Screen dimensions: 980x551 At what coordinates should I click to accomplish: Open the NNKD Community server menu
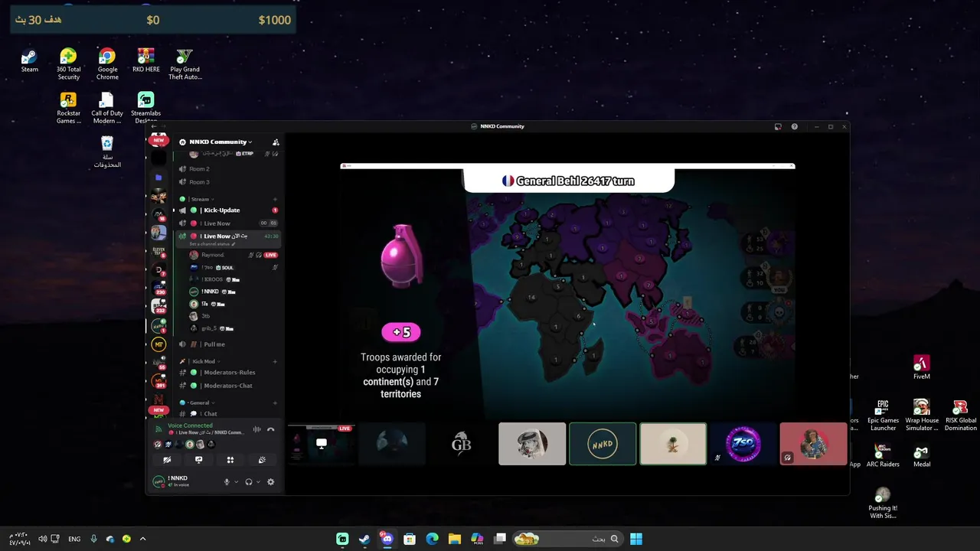(x=219, y=142)
